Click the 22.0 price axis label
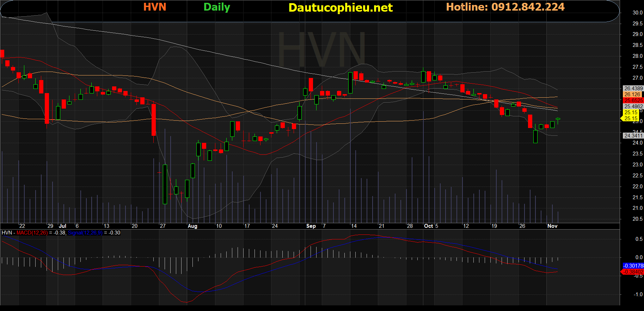Screen dimensions: 644x311 pyautogui.click(x=637, y=187)
